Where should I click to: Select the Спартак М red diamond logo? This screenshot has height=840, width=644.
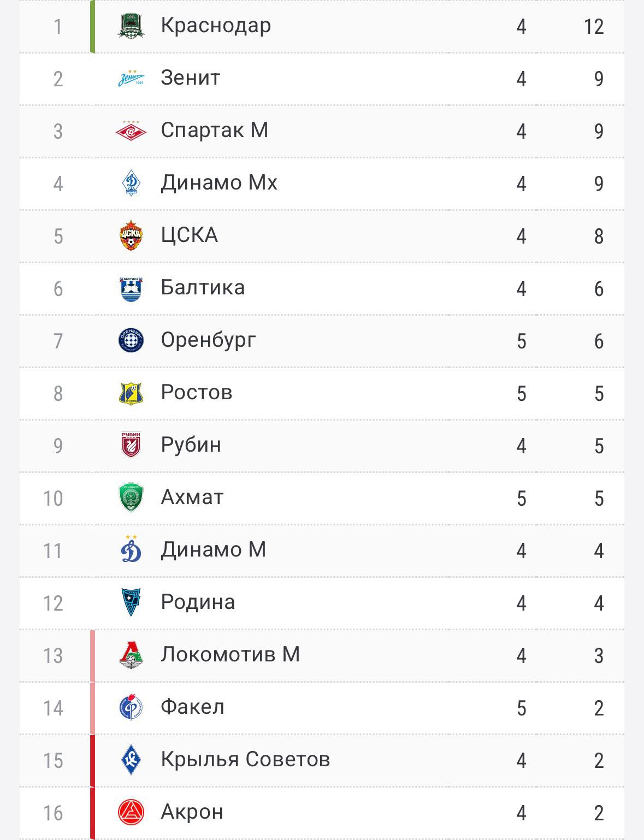(x=131, y=131)
